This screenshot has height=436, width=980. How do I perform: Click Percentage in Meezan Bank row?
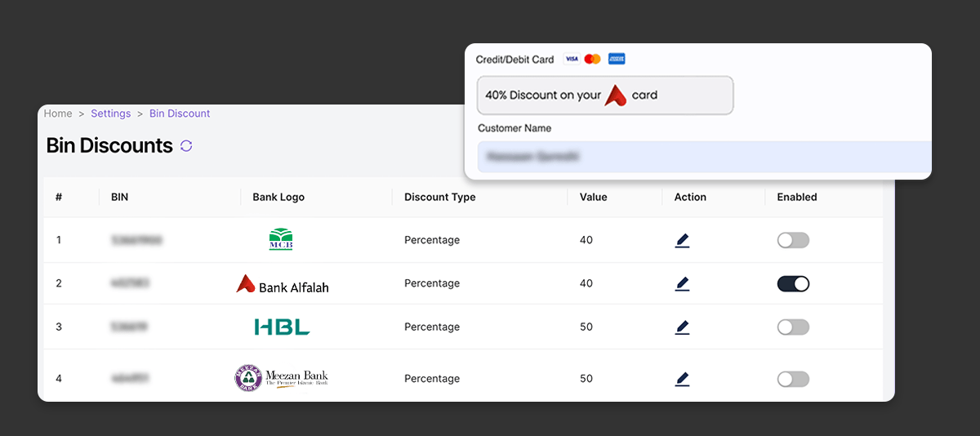[432, 379]
